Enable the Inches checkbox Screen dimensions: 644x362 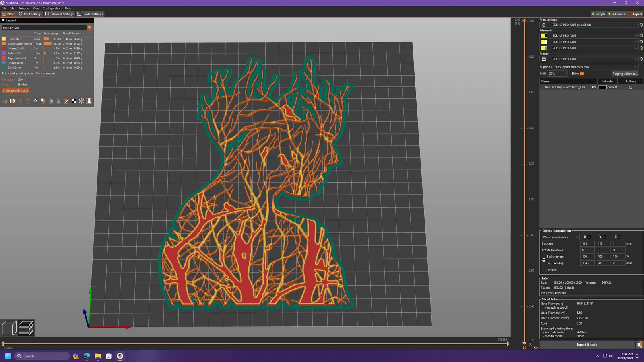(x=545, y=270)
